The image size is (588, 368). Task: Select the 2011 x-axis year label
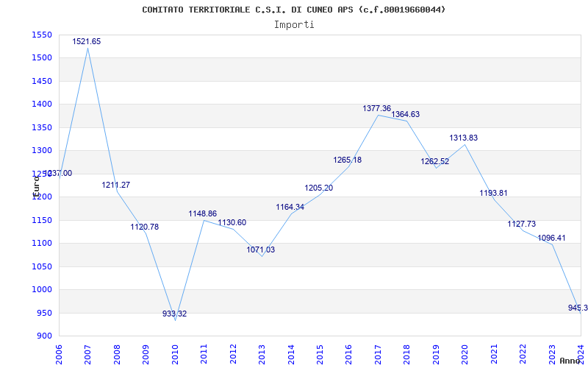pyautogui.click(x=204, y=353)
